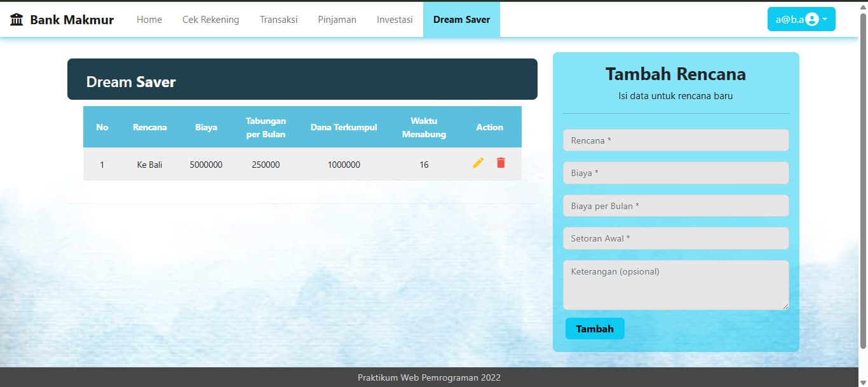Click the right page scrollbar

pos(864,191)
